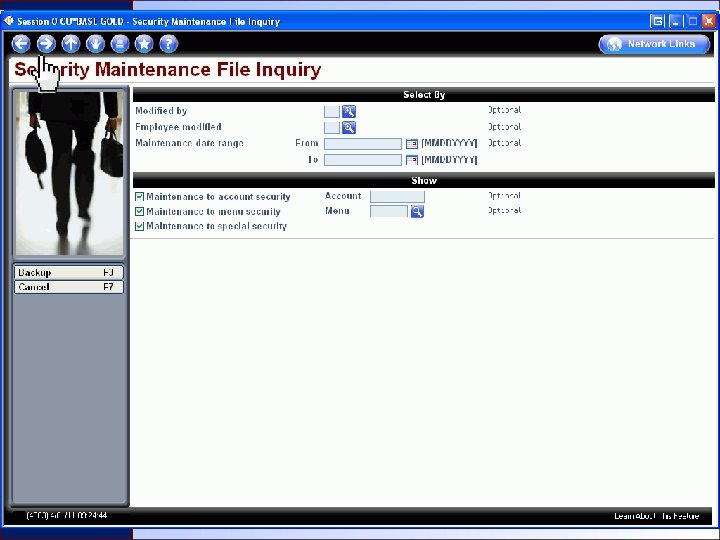
Task: Open calendar for the From date
Action: 412,144
